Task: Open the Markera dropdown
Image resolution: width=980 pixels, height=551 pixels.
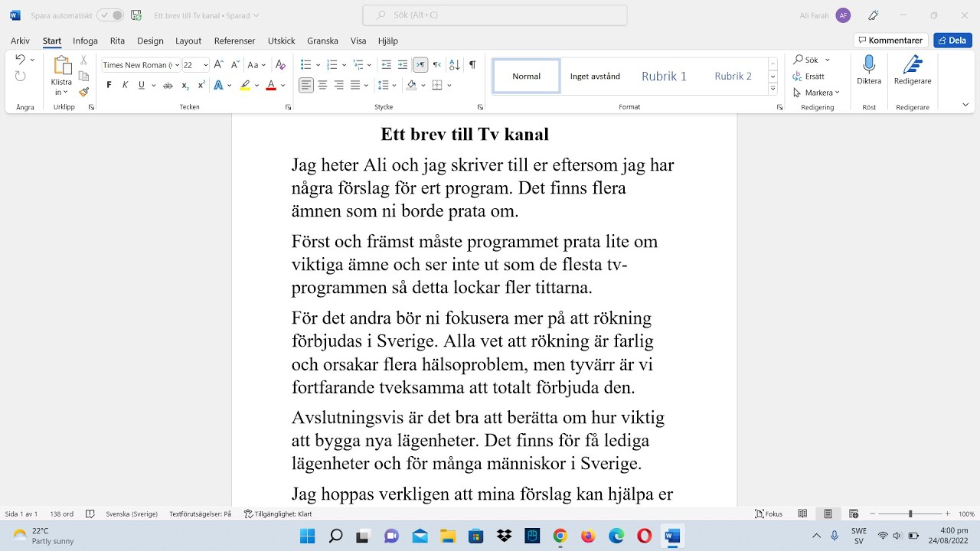Action: click(x=816, y=93)
